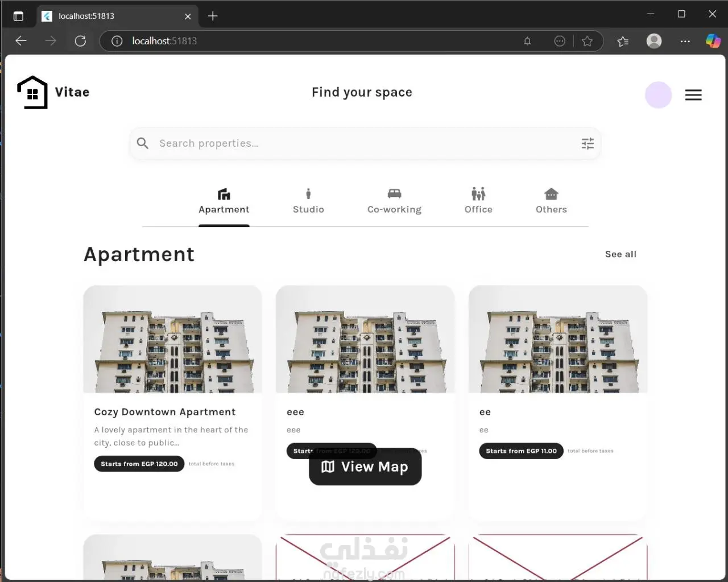The image size is (728, 582).
Task: Click the face icon in address bar
Action: pyautogui.click(x=560, y=41)
